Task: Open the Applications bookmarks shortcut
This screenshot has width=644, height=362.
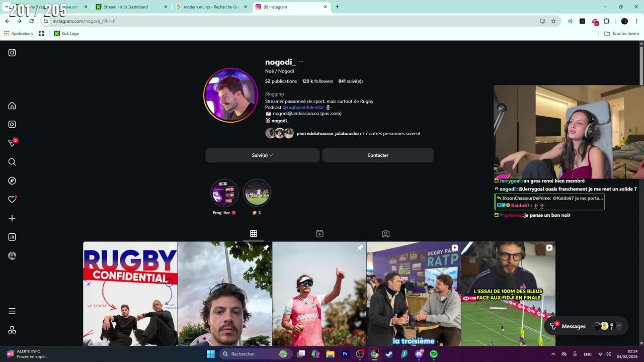Action: (19, 33)
